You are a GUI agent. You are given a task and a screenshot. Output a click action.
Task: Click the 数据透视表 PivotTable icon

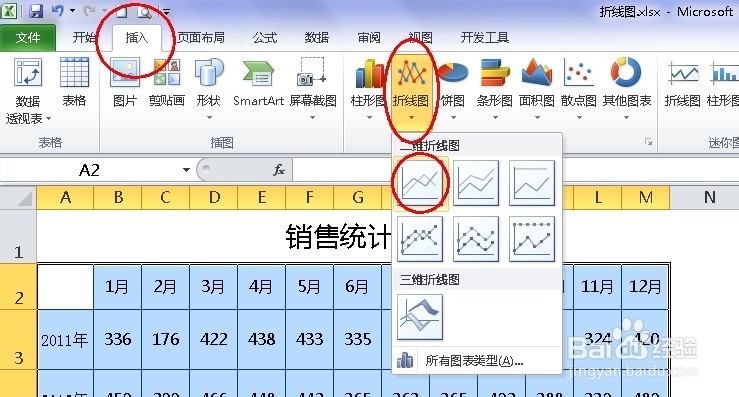(28, 72)
